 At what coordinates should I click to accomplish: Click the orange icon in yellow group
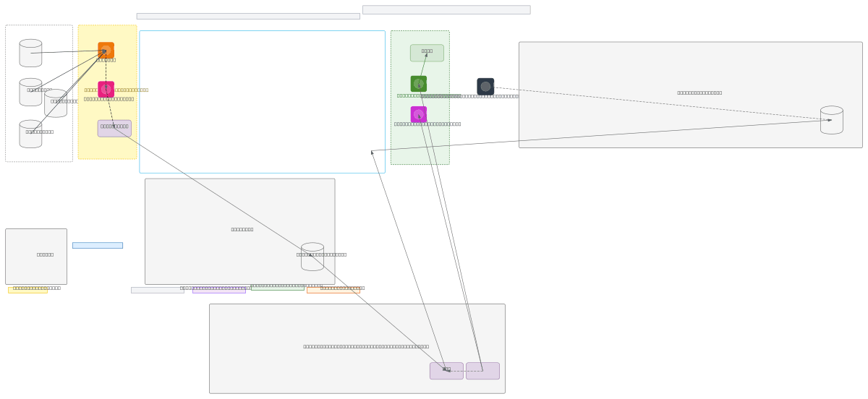click(106, 50)
